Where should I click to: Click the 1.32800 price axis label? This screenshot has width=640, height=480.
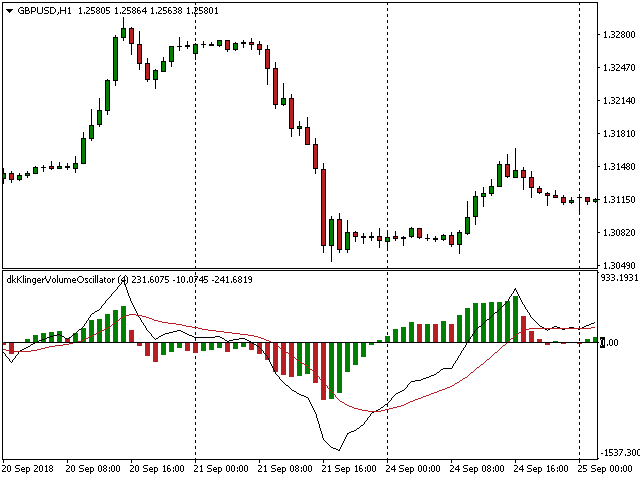point(618,36)
